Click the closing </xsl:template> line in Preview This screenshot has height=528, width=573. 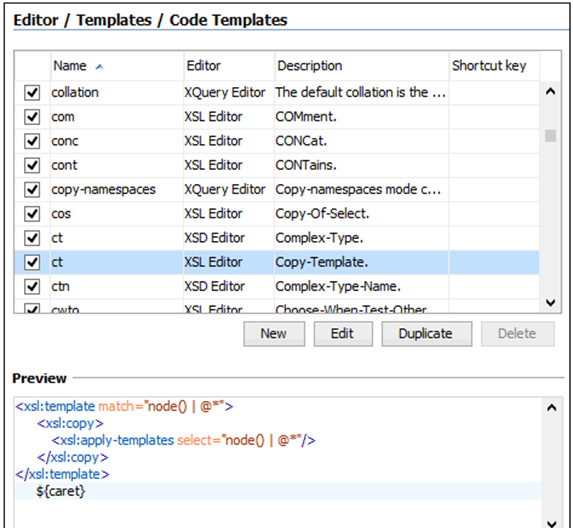pos(62,474)
